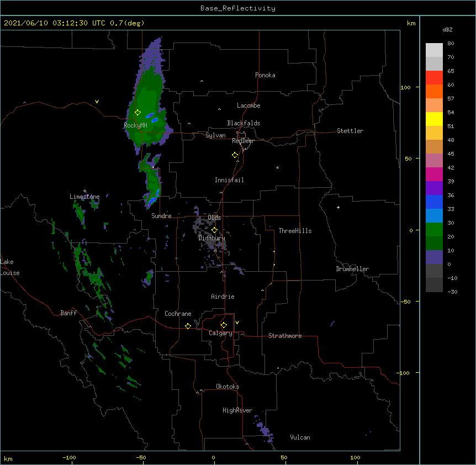Screen dimensions: 476x465
Task: Select the 20 dBZ green color swatch
Action: [434, 230]
